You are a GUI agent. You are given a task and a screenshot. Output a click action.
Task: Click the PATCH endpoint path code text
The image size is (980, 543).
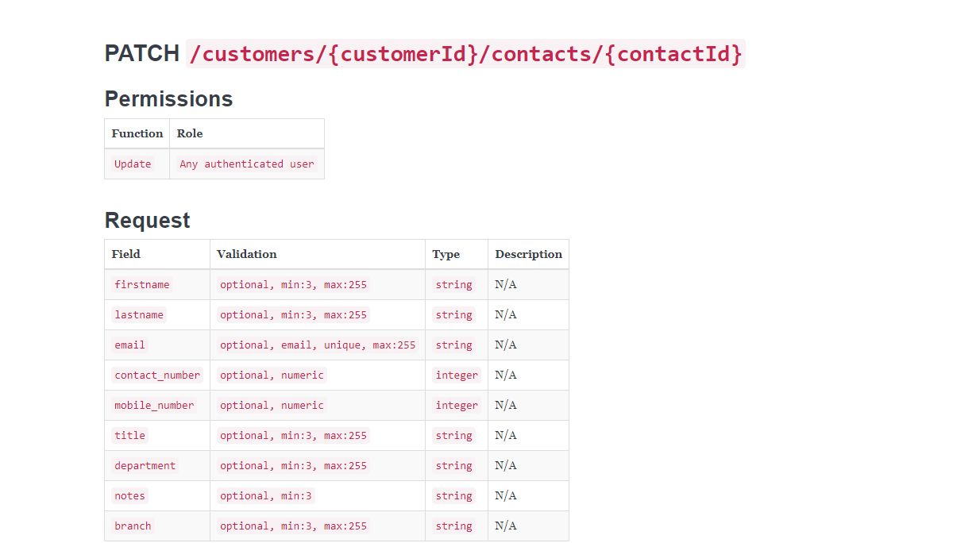(x=465, y=54)
